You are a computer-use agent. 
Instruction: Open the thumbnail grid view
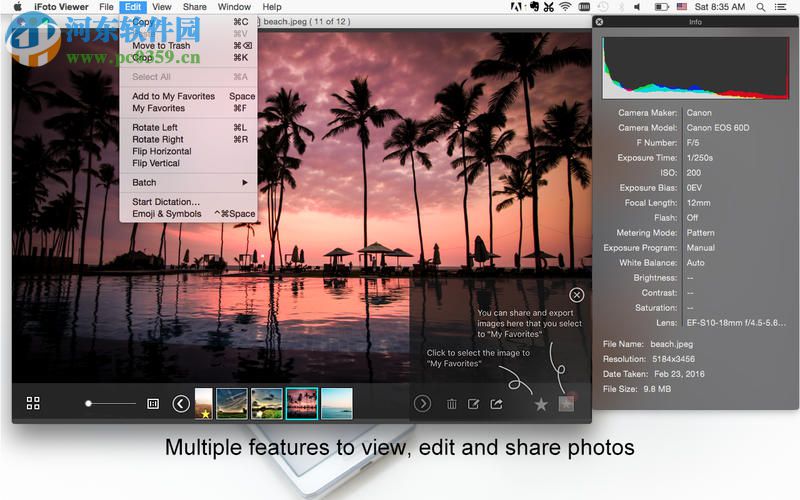click(x=33, y=404)
